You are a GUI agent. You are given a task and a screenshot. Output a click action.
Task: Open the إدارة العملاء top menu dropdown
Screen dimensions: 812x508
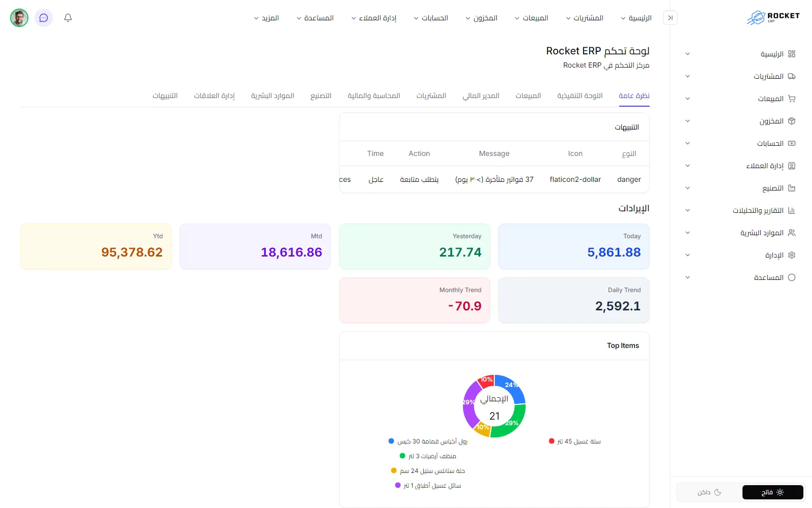coord(374,18)
